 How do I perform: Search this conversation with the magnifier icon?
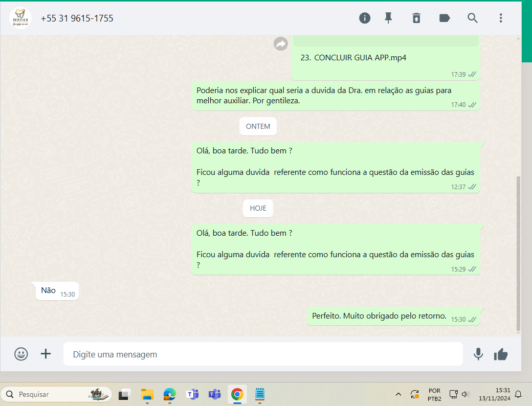[473, 18]
